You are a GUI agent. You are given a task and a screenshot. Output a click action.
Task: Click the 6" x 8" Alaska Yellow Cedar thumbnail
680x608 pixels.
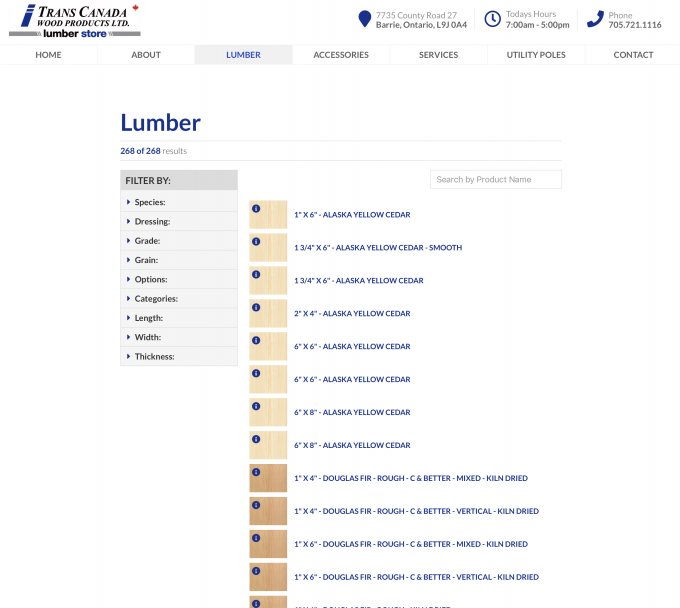tap(268, 412)
